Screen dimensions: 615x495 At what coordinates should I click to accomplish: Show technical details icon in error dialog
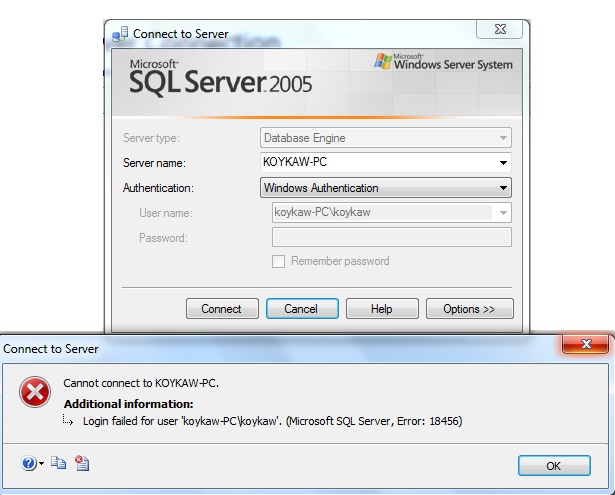coord(82,463)
